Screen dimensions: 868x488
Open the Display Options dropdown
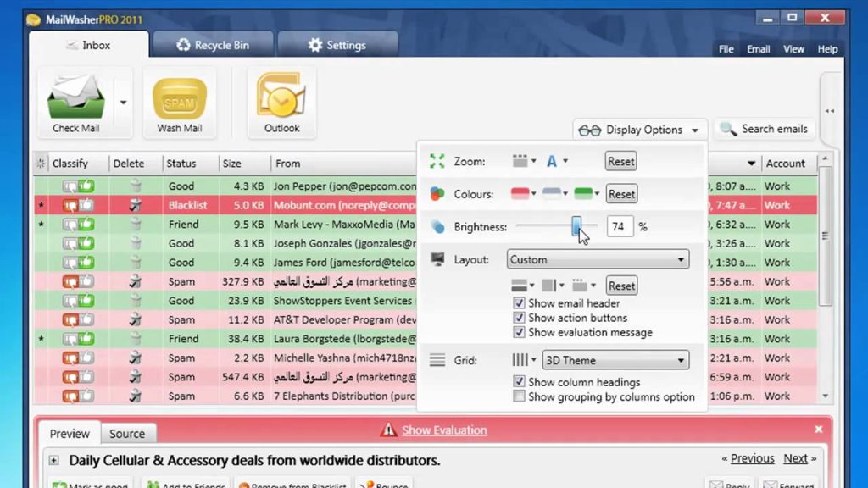pos(640,130)
